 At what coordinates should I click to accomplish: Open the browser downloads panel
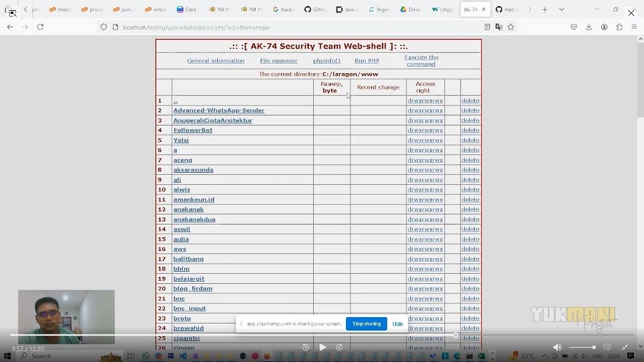(x=588, y=27)
